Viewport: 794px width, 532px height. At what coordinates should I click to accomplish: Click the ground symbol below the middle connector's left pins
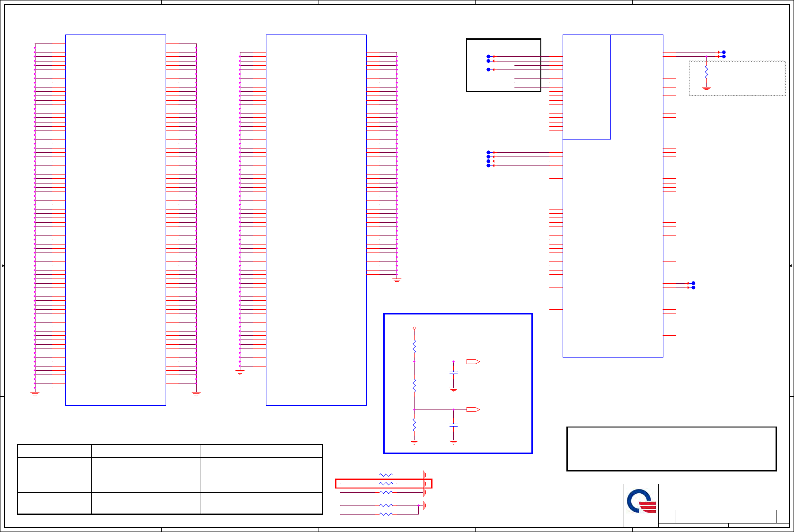click(x=240, y=373)
